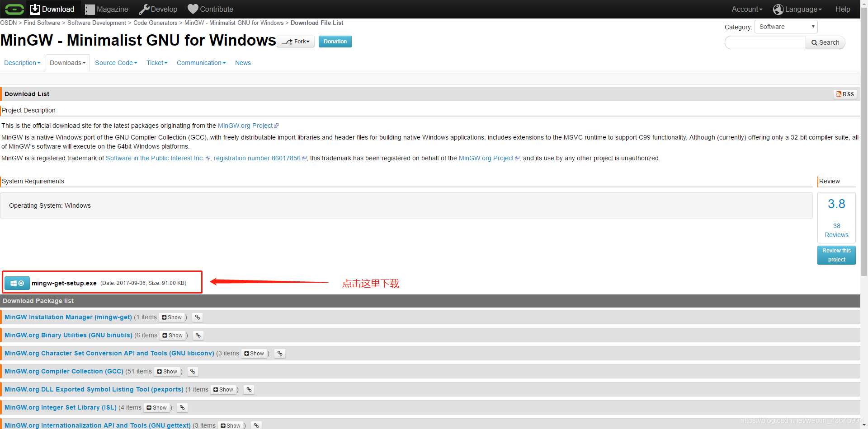
Task: Show items for pexports tool
Action: pos(223,390)
